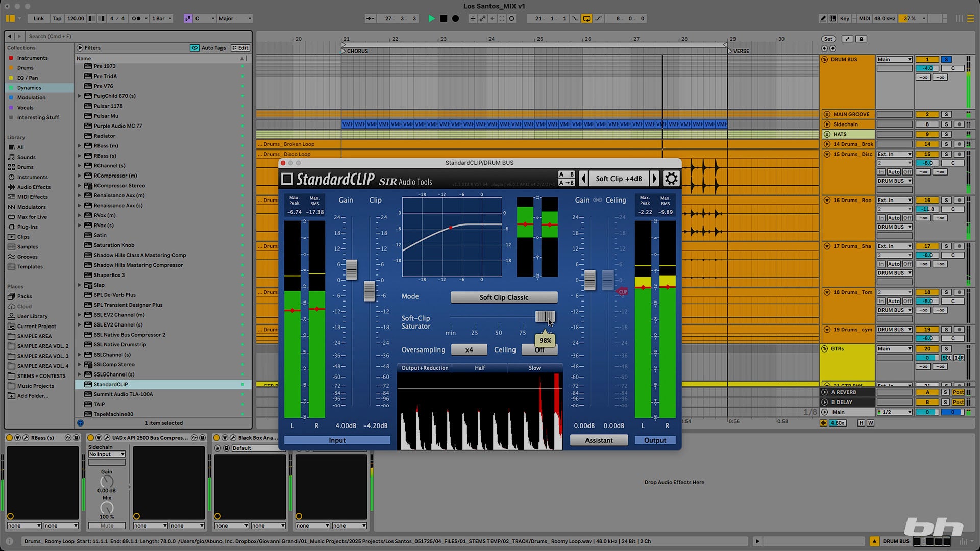Go to previous StandardCLIP preset arrow

click(583, 179)
